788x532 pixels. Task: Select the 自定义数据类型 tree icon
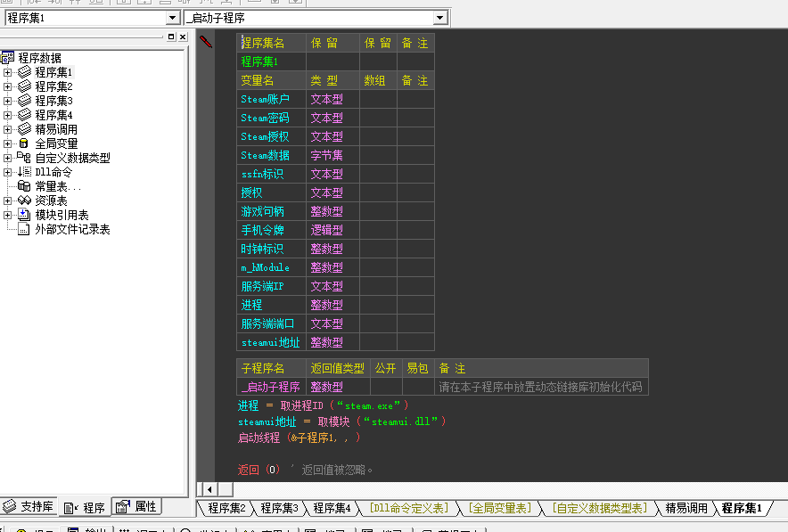pos(24,158)
